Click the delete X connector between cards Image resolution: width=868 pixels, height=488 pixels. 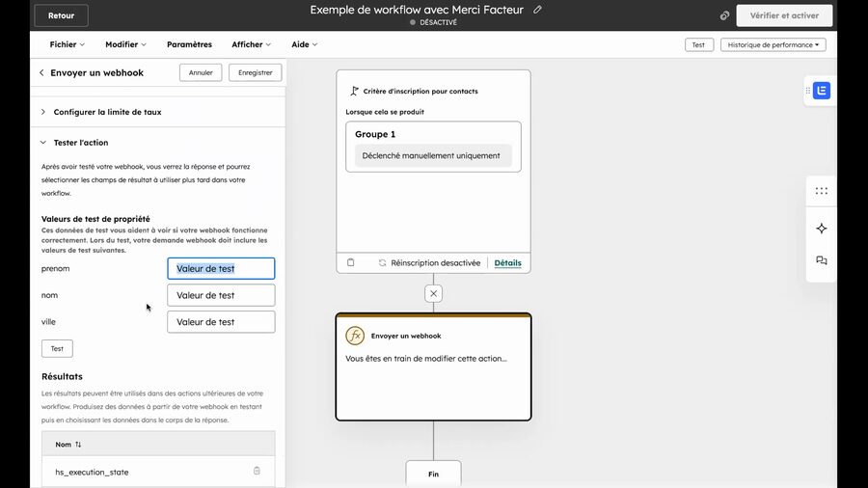(433, 293)
